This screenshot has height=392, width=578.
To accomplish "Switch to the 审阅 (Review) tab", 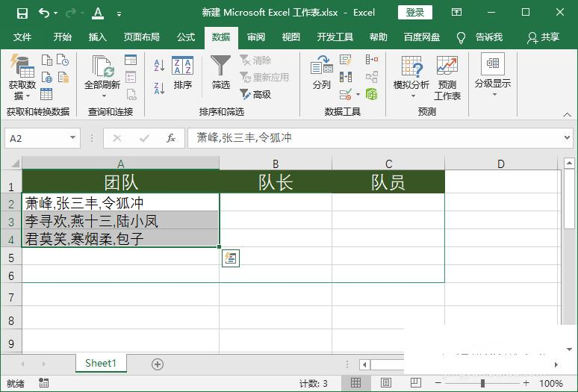I will (256, 37).
